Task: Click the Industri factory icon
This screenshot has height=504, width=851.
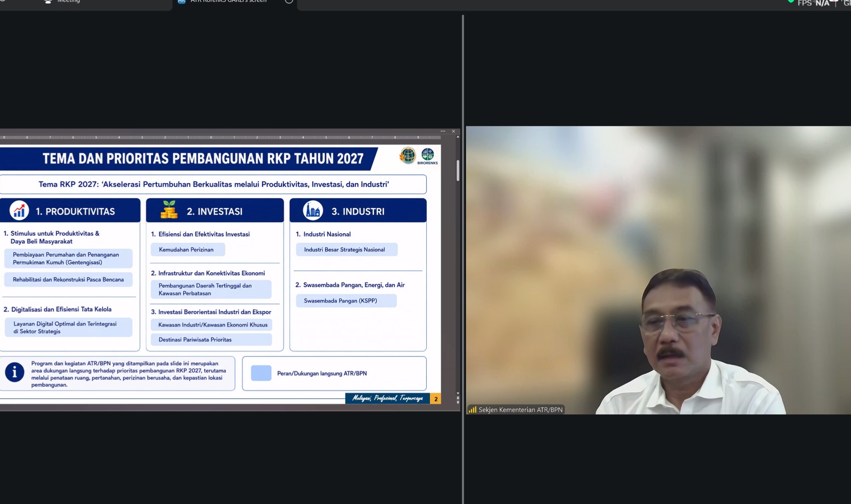Action: (x=313, y=211)
